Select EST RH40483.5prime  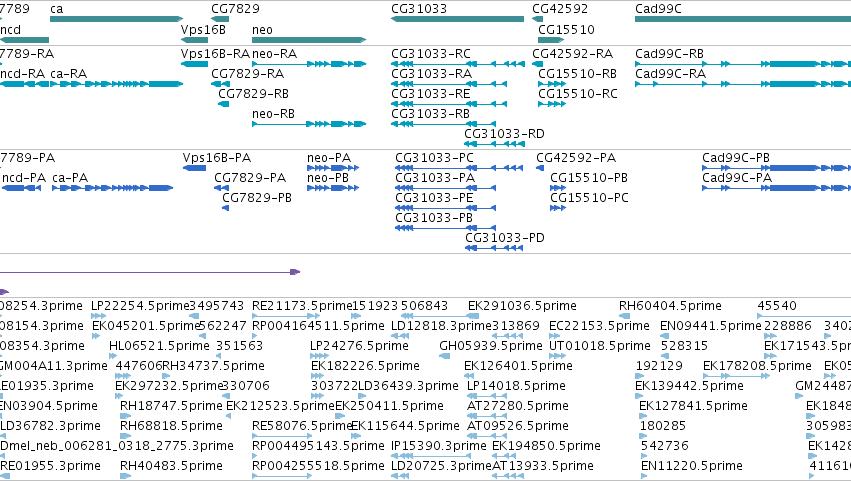pos(125,476)
